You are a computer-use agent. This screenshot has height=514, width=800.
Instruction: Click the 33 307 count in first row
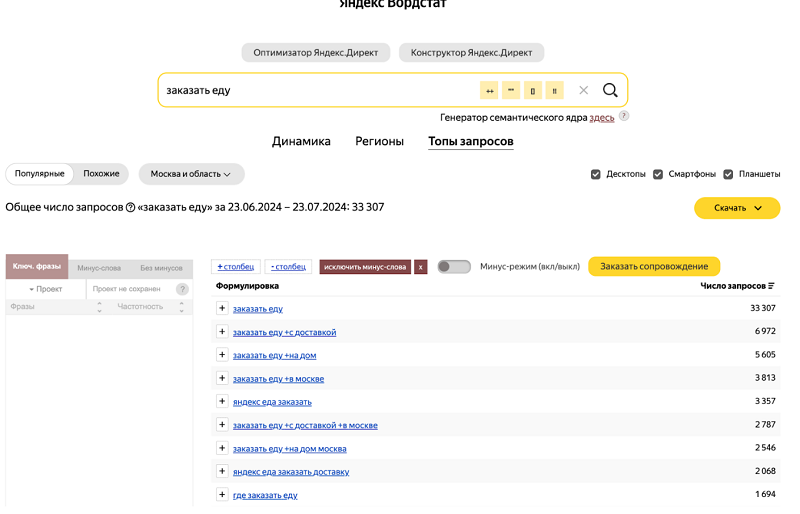[x=763, y=308]
